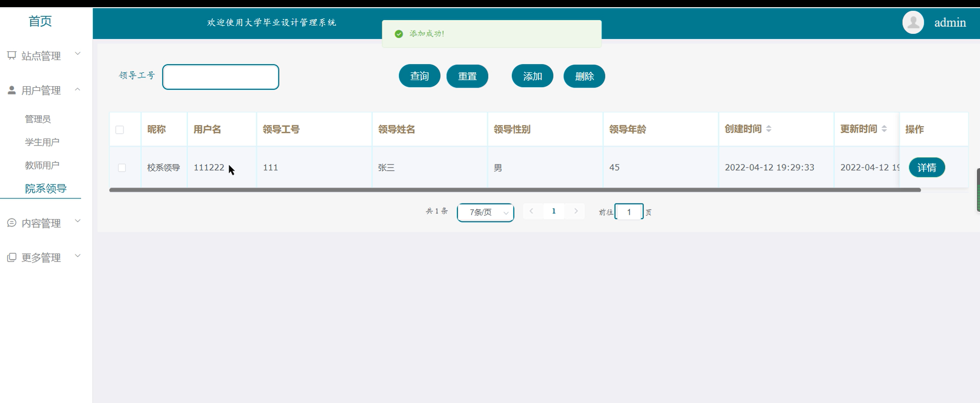Image resolution: width=980 pixels, height=403 pixels.
Task: Select page number 1 in pagination
Action: click(554, 211)
